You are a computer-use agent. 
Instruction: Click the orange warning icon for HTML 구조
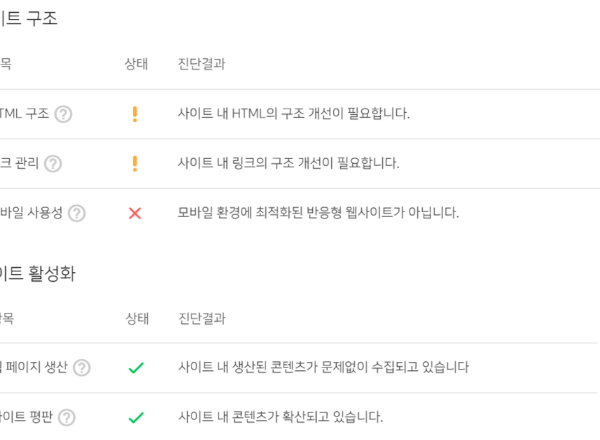coord(135,114)
